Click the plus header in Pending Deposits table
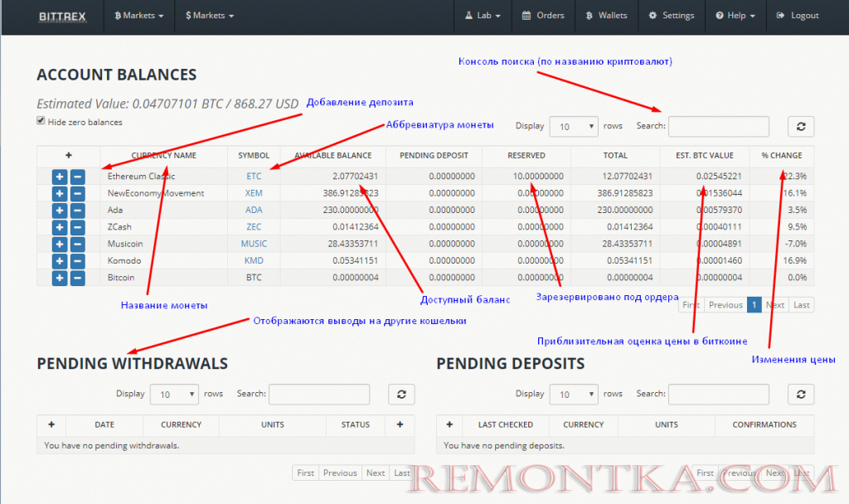The image size is (849, 504). click(449, 424)
